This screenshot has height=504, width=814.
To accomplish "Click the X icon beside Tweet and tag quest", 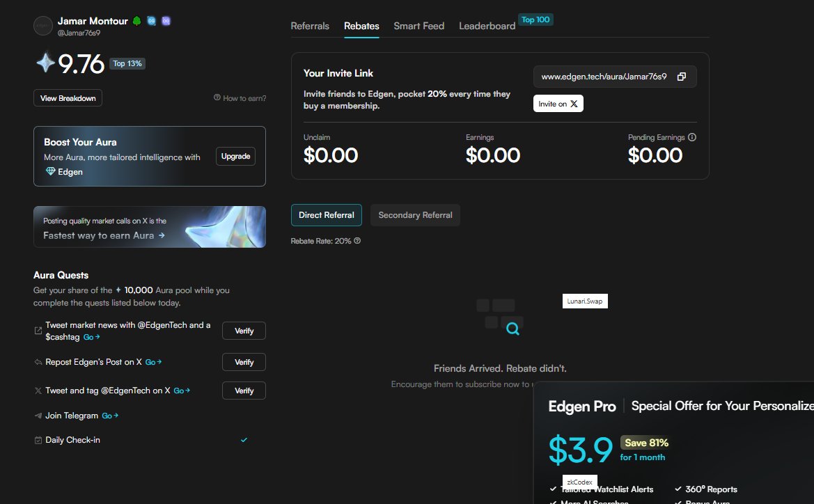I will click(x=38, y=391).
